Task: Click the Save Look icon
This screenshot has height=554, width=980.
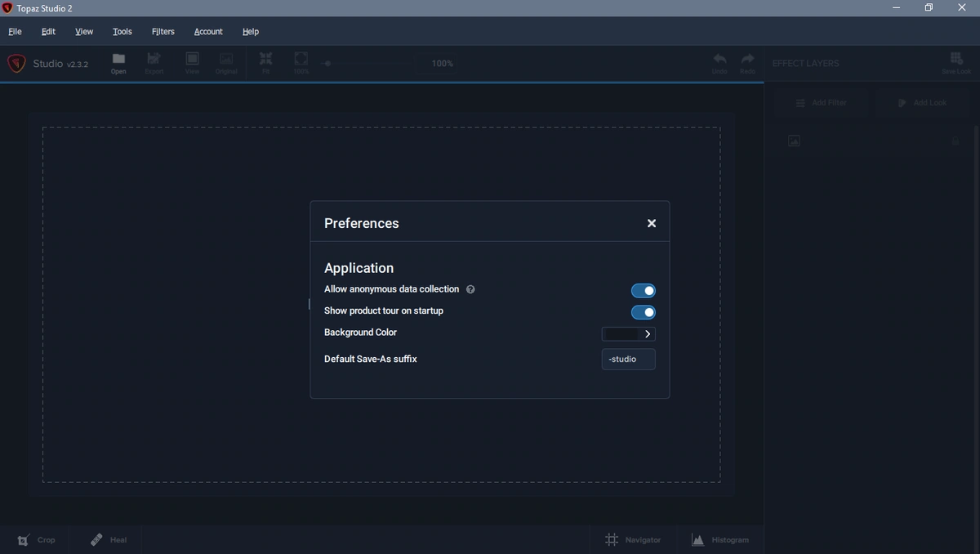Action: pyautogui.click(x=956, y=63)
